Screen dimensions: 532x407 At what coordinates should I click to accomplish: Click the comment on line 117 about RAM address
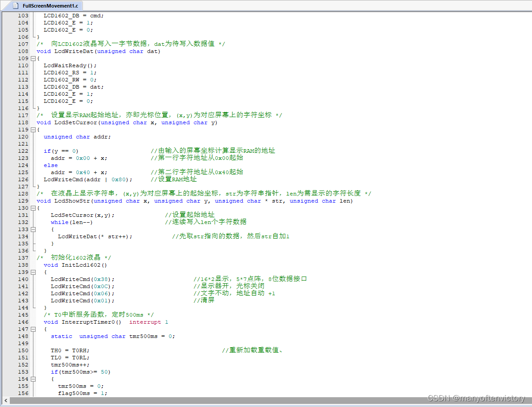(160, 115)
